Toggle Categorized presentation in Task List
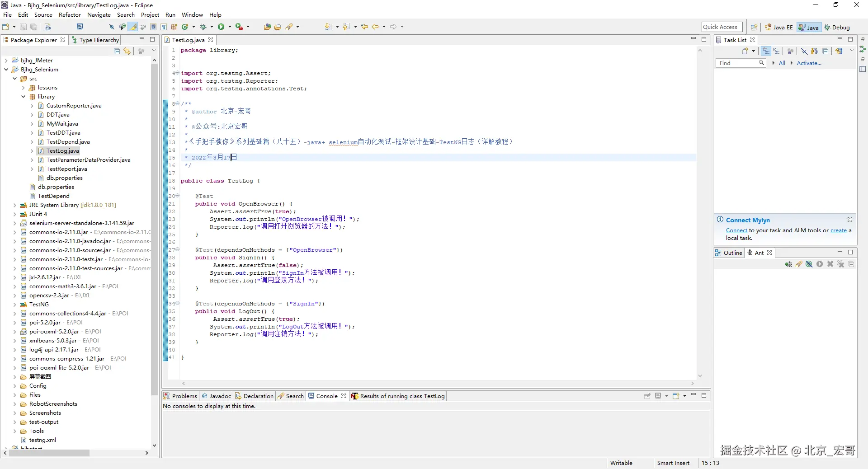 [766, 51]
